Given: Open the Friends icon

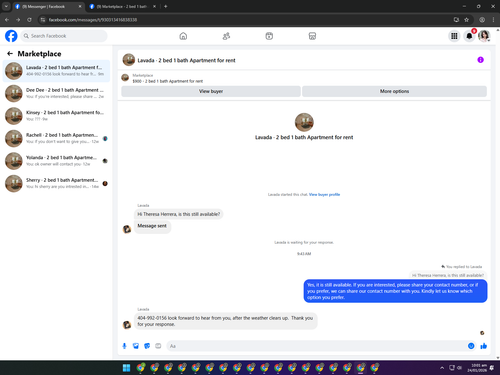Looking at the screenshot, I should (x=226, y=36).
